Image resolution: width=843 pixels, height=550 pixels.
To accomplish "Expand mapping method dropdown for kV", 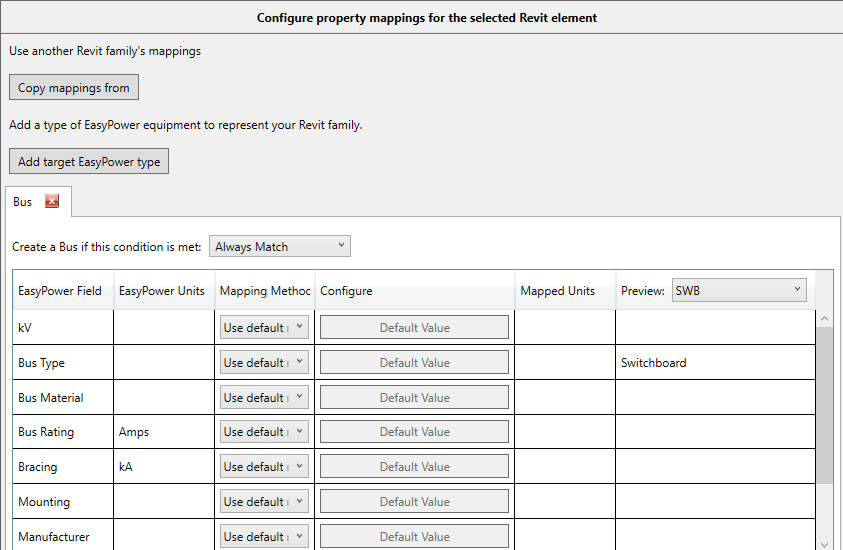I will click(264, 328).
